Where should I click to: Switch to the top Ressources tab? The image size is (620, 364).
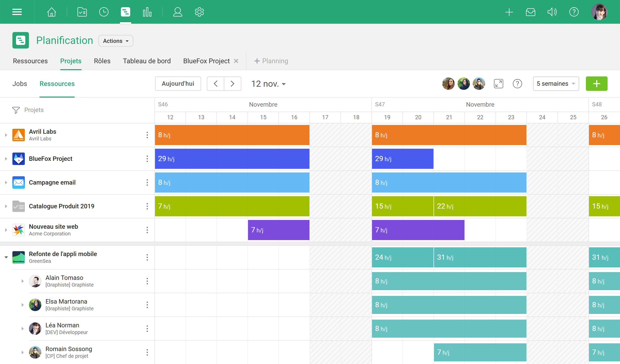click(30, 61)
